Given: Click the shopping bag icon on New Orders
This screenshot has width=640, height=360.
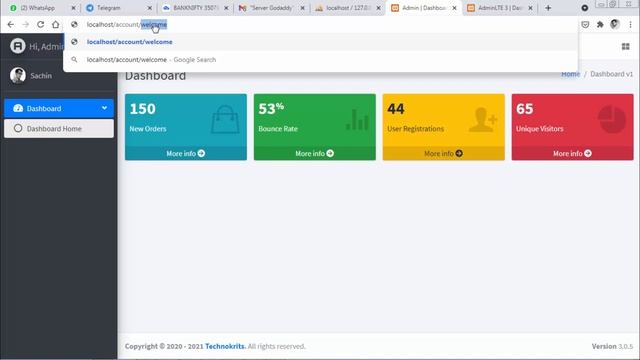Looking at the screenshot, I should coord(225,119).
